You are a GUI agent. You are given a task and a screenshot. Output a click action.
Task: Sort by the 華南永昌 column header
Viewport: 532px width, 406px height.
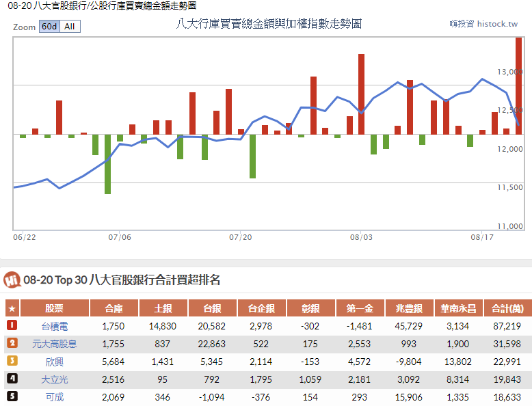click(x=458, y=308)
